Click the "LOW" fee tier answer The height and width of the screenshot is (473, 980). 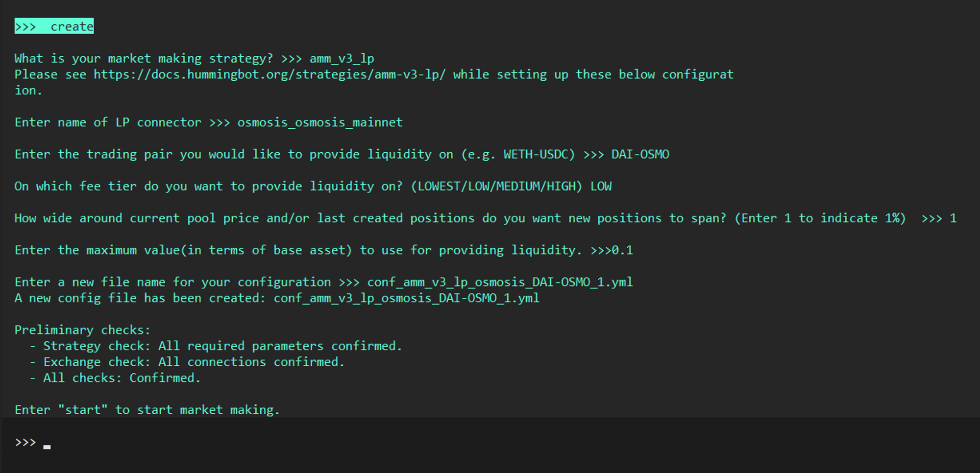(601, 186)
